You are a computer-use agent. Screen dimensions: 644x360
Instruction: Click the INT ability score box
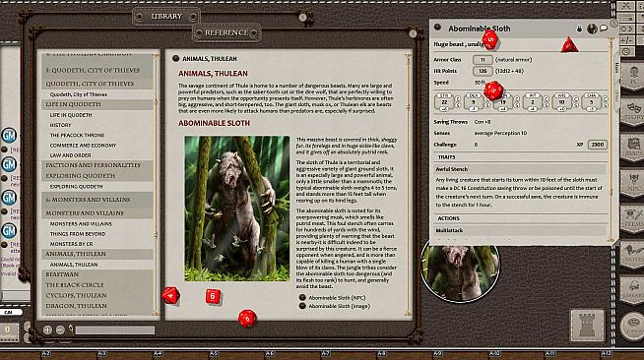click(533, 102)
